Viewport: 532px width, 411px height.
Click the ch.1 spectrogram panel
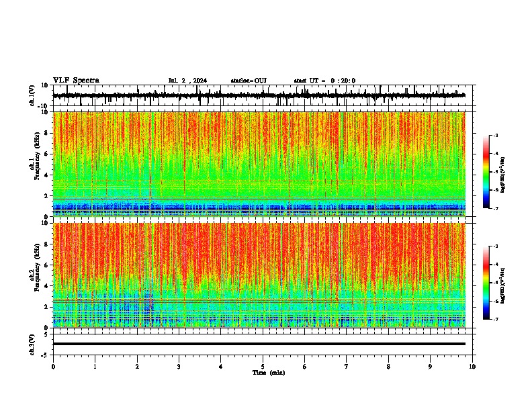[259, 164]
